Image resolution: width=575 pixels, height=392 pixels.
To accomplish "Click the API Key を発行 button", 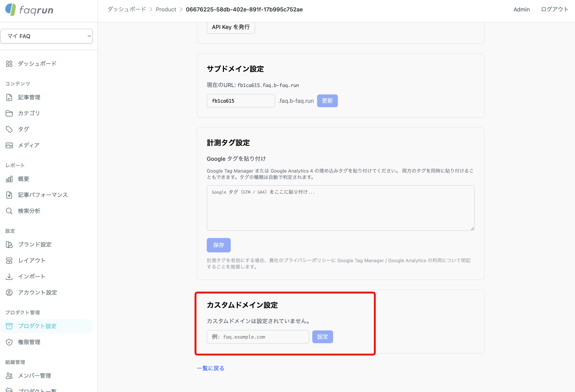I will click(x=231, y=27).
